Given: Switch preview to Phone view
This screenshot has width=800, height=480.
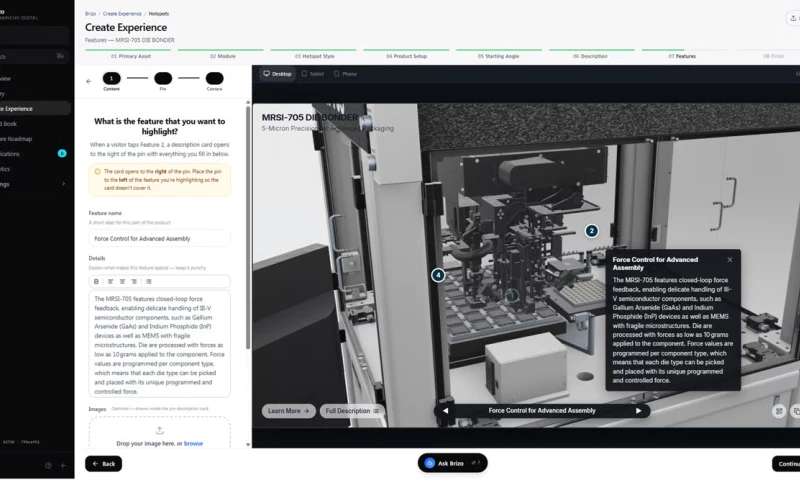Looking at the screenshot, I should [345, 74].
